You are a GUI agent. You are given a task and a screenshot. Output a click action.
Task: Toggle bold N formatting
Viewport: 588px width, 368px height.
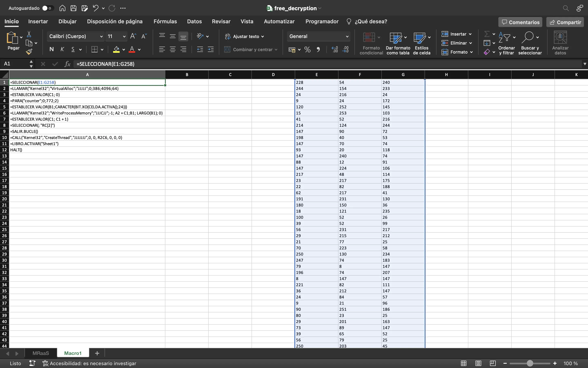coord(51,49)
